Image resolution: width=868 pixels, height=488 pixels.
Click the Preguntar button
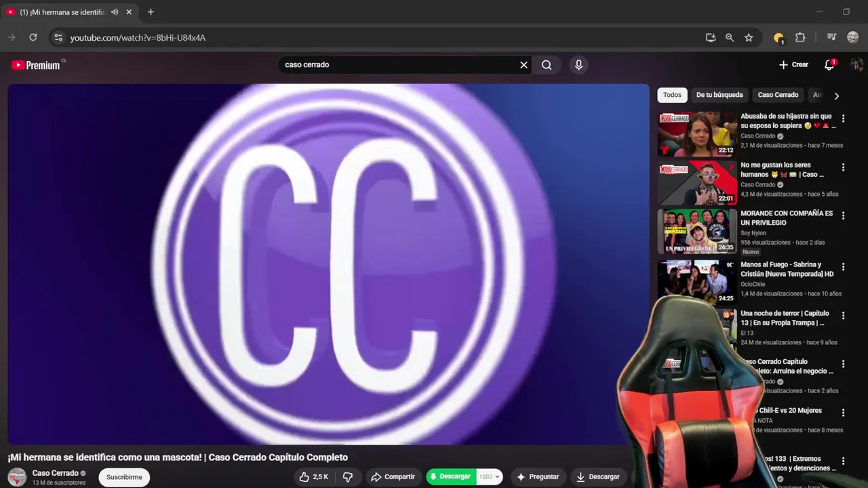pyautogui.click(x=538, y=476)
